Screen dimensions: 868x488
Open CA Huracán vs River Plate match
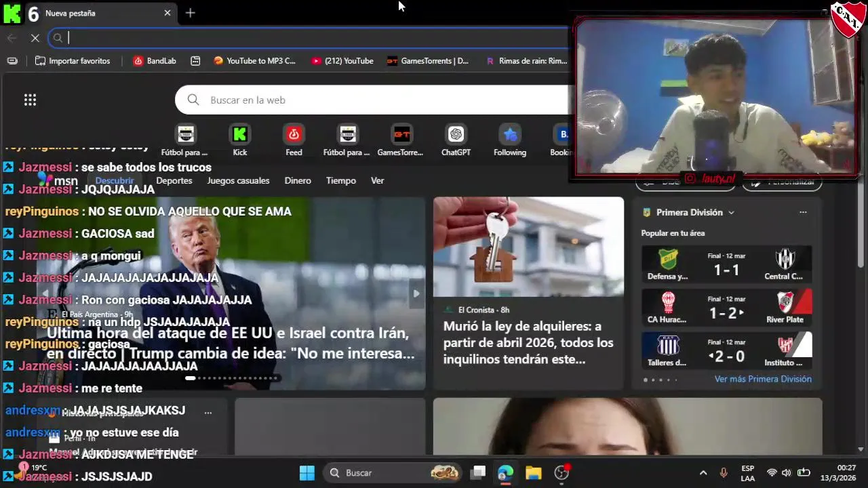click(x=726, y=308)
